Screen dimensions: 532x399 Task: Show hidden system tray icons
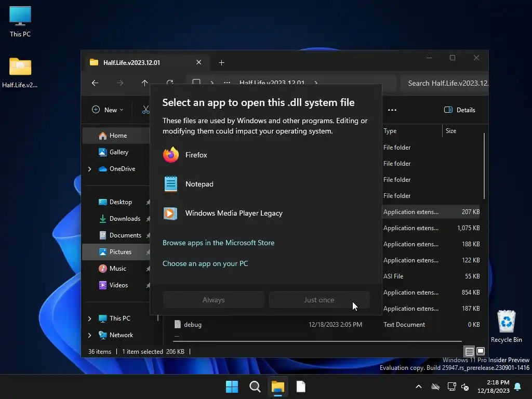click(419, 387)
